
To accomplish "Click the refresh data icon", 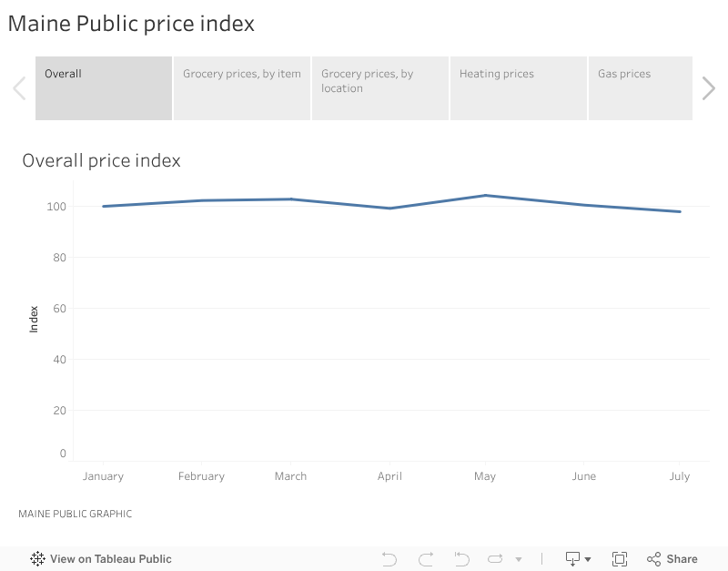I will tap(496, 559).
